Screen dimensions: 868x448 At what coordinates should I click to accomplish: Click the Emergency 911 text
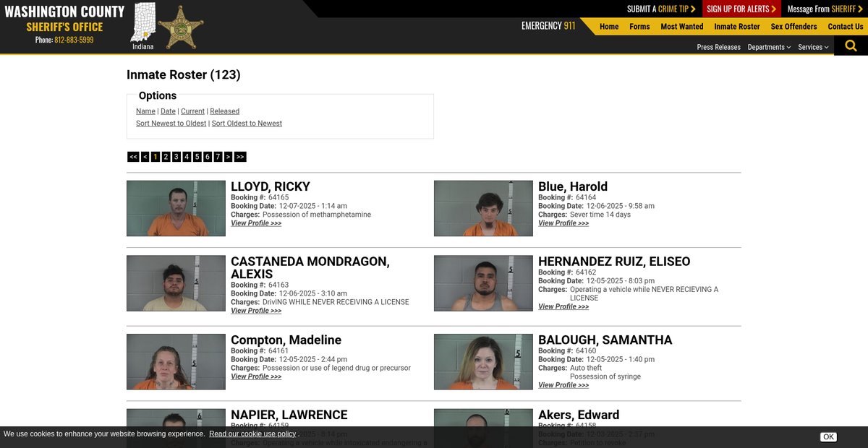(548, 26)
